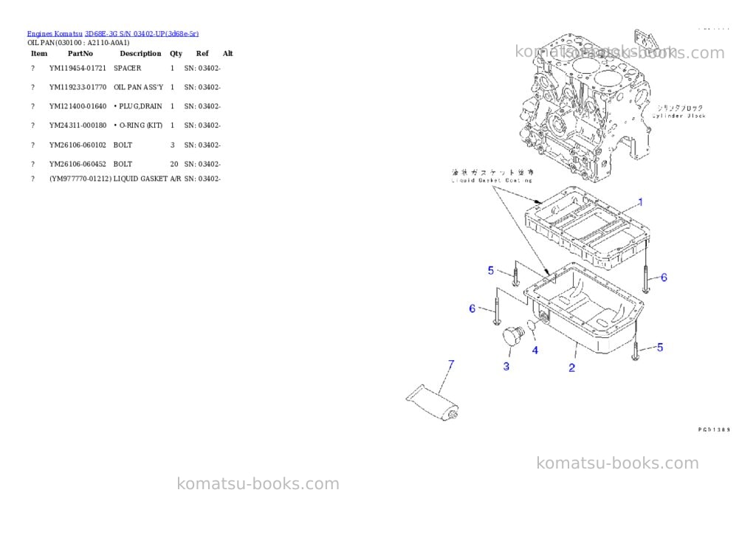Click the SN: 03402- ref in LIQUID GASKET row
The image size is (756, 535).
tap(202, 179)
